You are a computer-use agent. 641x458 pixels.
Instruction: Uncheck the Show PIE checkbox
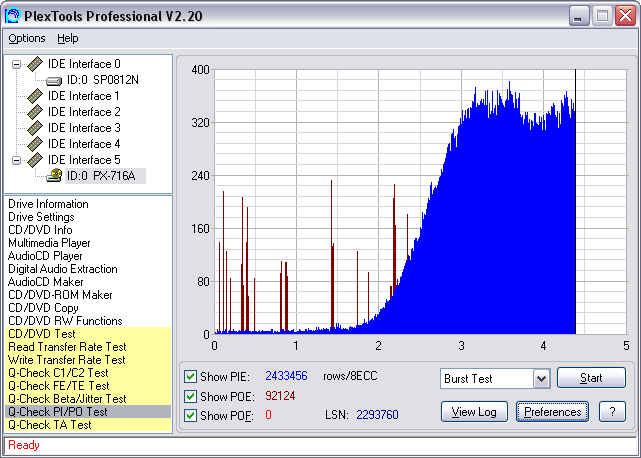tap(190, 376)
